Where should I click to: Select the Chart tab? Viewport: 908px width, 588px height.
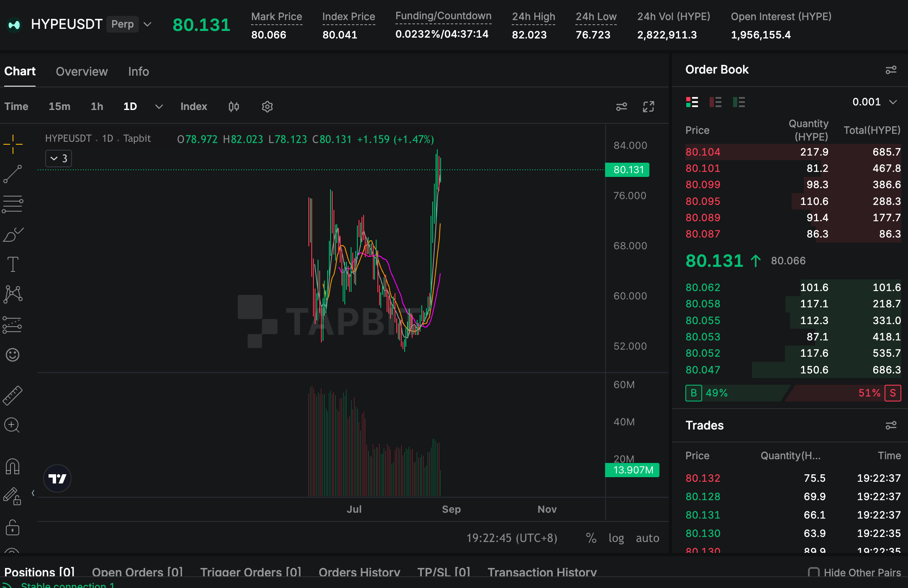point(20,72)
